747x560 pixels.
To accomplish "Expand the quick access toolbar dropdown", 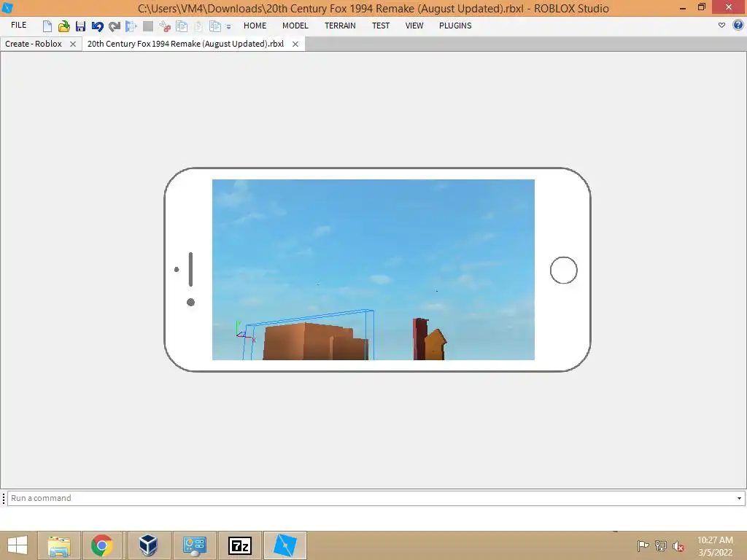I will (x=228, y=27).
